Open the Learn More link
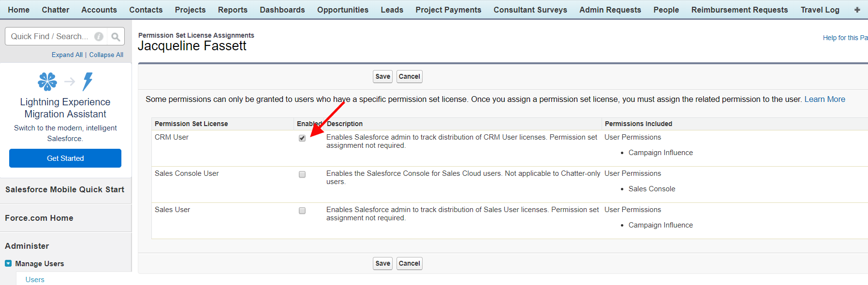The height and width of the screenshot is (285, 868). click(x=824, y=99)
